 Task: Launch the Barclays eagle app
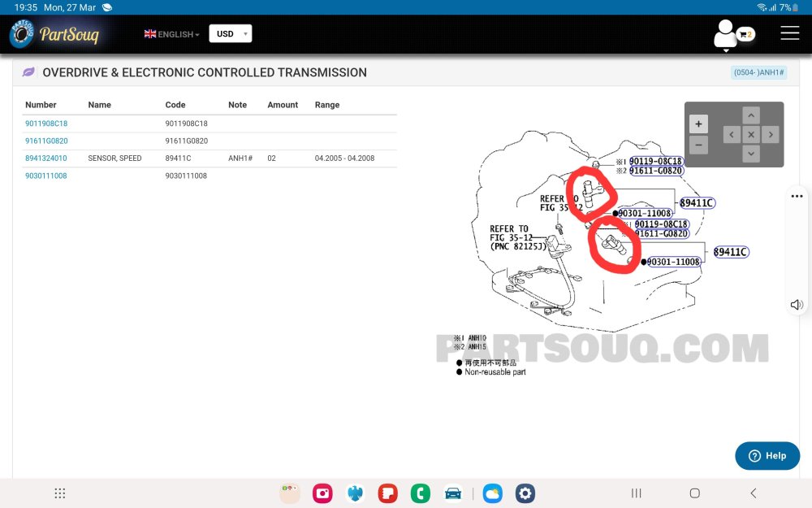[x=356, y=493]
